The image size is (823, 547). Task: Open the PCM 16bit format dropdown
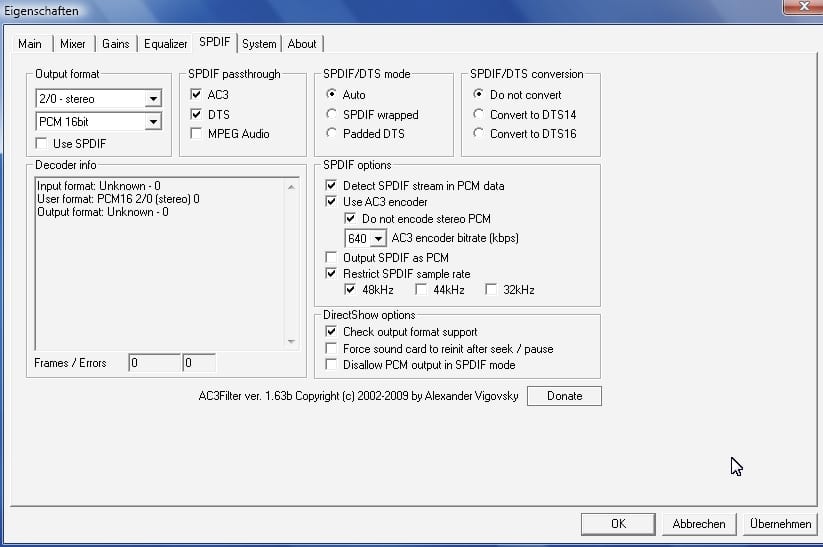153,122
